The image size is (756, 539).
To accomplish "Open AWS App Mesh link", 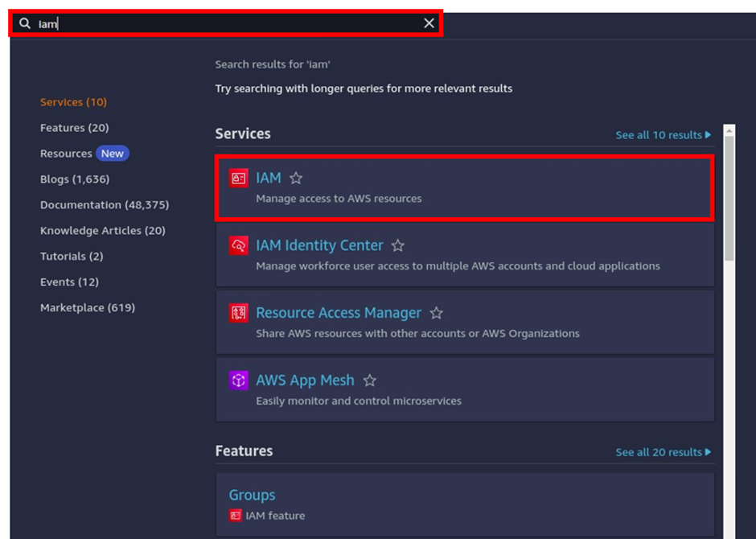I will 305,381.
